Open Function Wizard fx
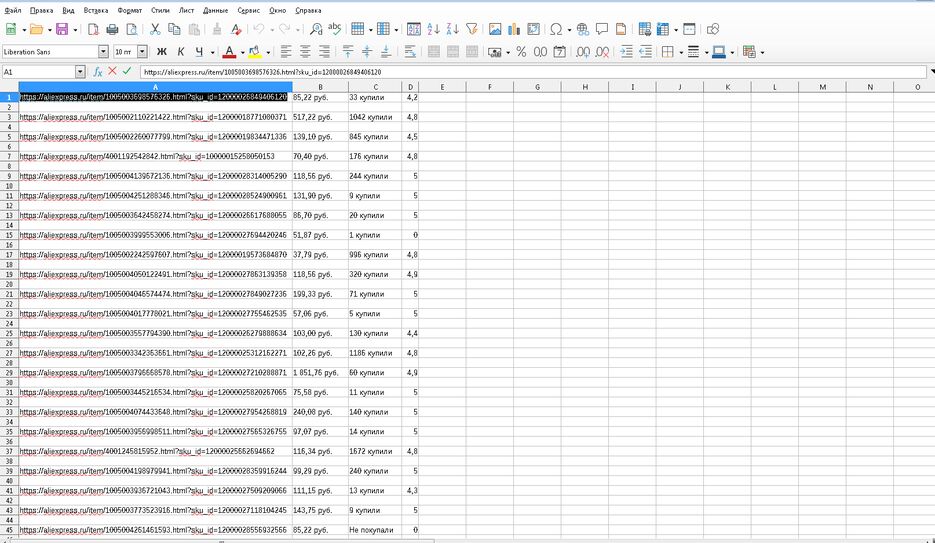The image size is (935, 543). [98, 72]
